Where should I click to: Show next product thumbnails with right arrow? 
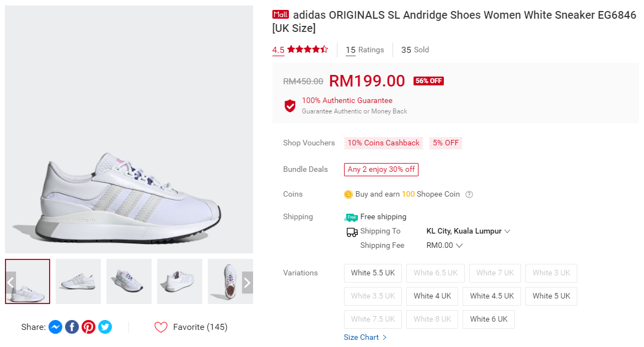pos(247,283)
